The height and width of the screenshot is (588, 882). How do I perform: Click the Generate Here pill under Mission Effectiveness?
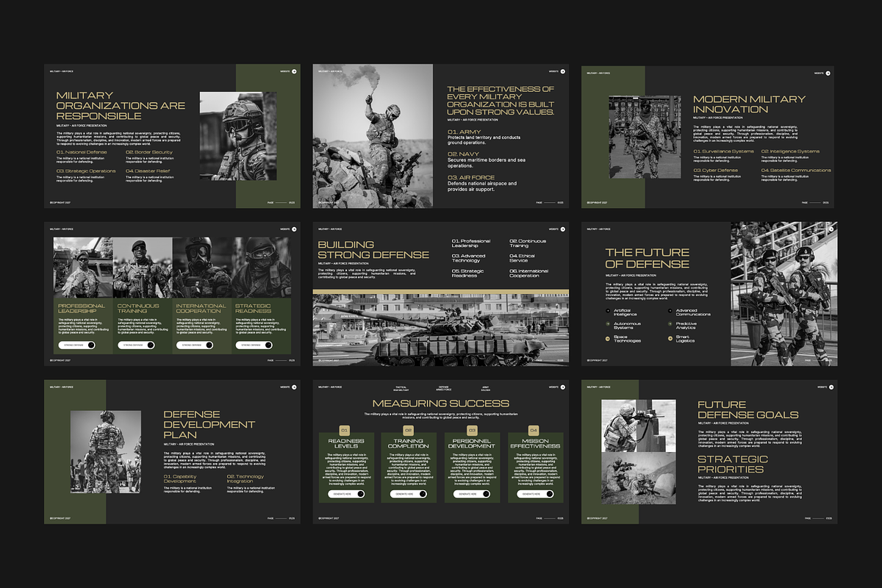(534, 494)
